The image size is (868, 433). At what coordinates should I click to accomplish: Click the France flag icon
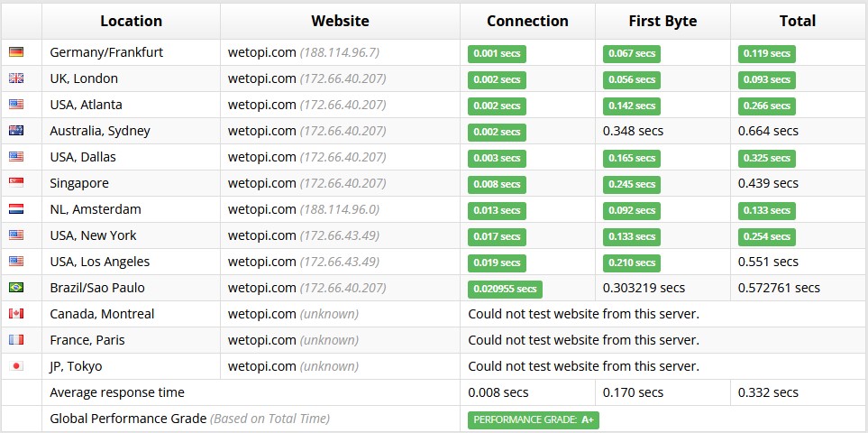pyautogui.click(x=16, y=339)
